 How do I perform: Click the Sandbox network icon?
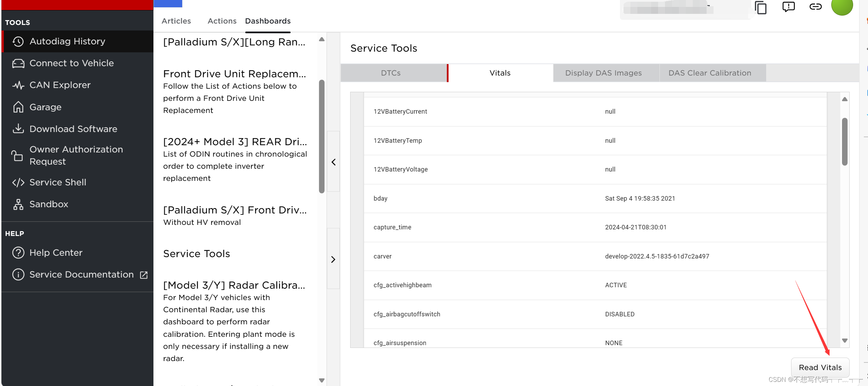click(x=18, y=204)
